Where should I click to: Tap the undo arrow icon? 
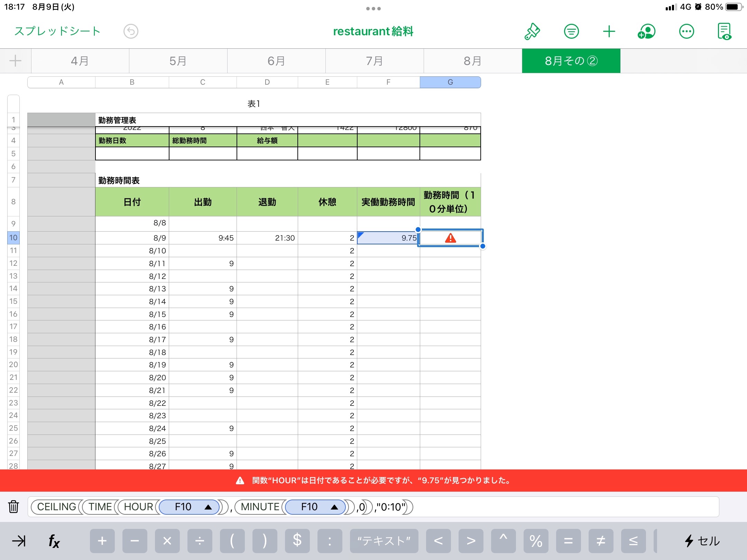tap(131, 31)
